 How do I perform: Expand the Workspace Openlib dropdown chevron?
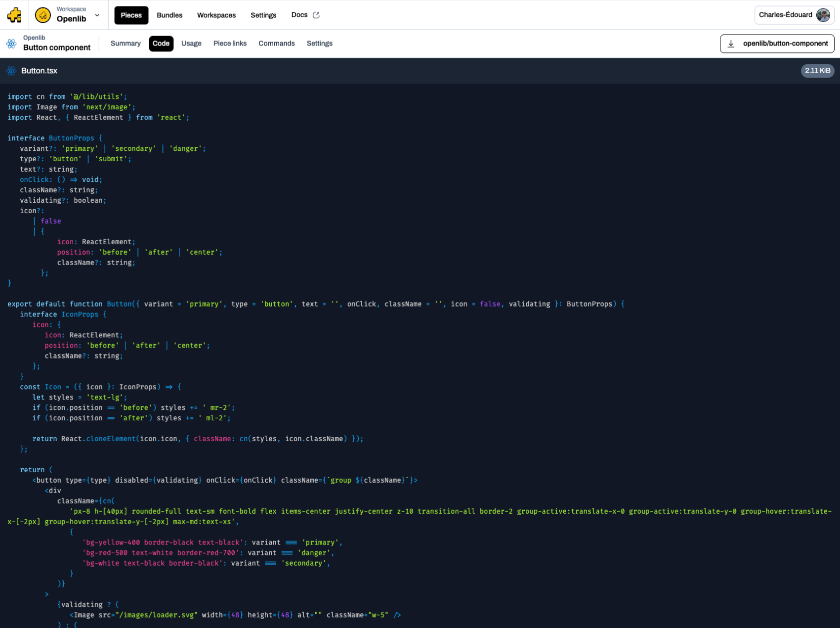pos(97,15)
